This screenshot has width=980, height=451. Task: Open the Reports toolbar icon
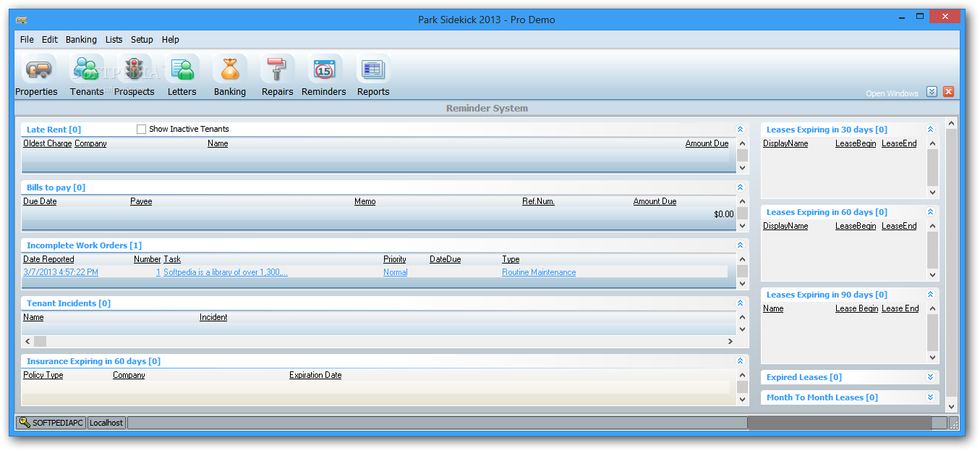tap(373, 69)
